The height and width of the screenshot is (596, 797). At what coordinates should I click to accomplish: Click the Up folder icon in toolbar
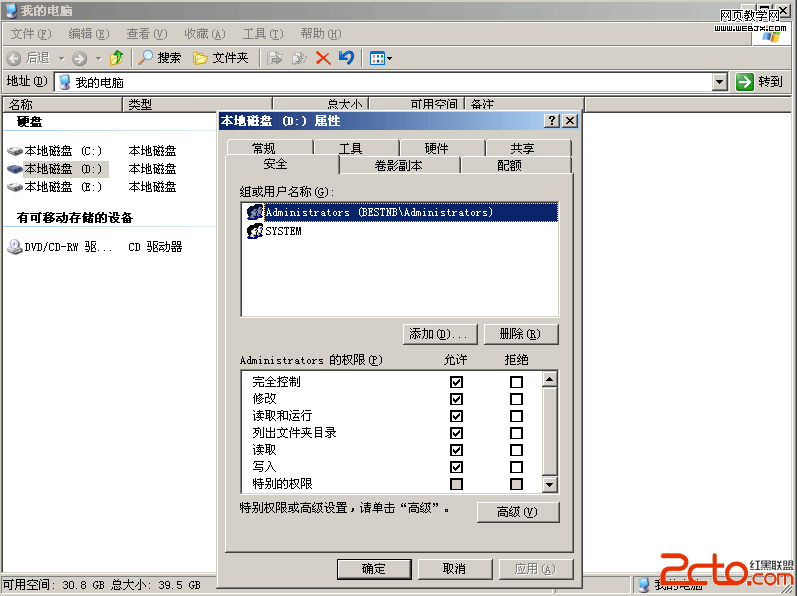coord(117,58)
